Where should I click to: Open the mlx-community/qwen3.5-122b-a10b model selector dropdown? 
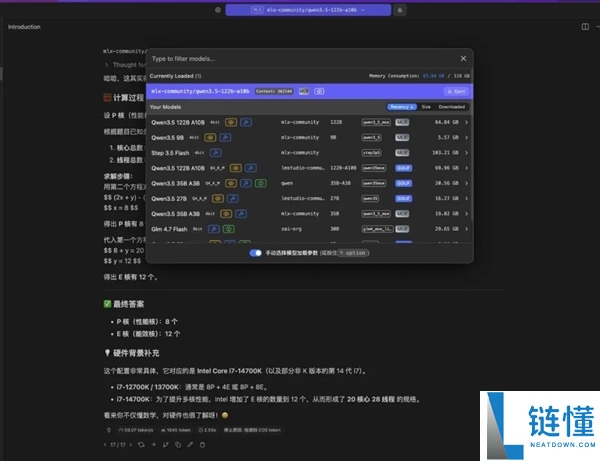[308, 10]
